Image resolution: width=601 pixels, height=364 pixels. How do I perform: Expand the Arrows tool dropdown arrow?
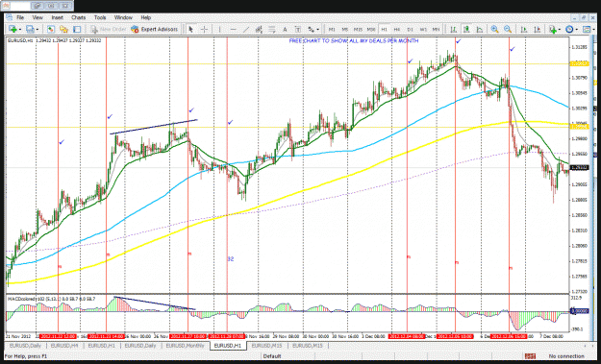click(x=317, y=30)
